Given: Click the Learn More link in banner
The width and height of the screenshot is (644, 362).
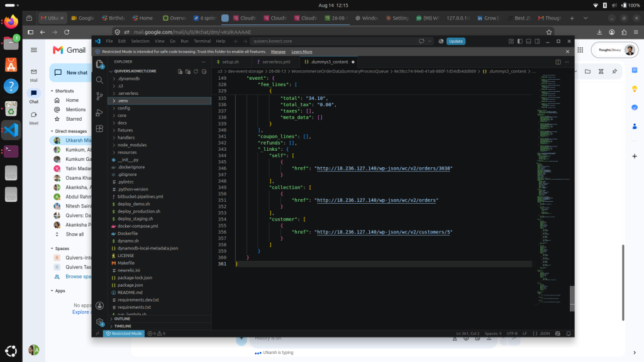Looking at the screenshot, I should 302,52.
